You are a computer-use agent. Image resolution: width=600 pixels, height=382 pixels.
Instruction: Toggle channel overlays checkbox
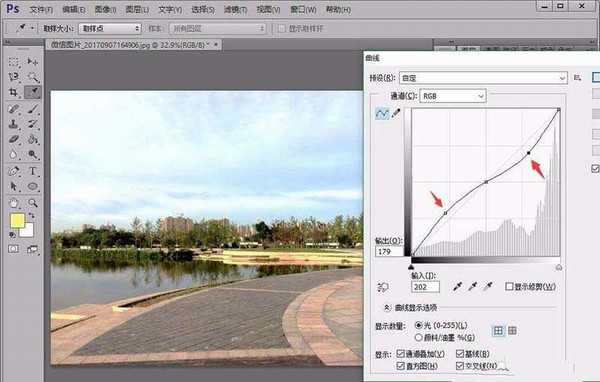pyautogui.click(x=401, y=353)
